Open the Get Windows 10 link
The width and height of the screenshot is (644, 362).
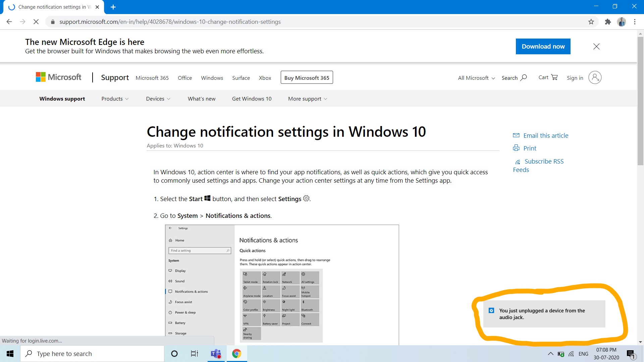(252, 99)
